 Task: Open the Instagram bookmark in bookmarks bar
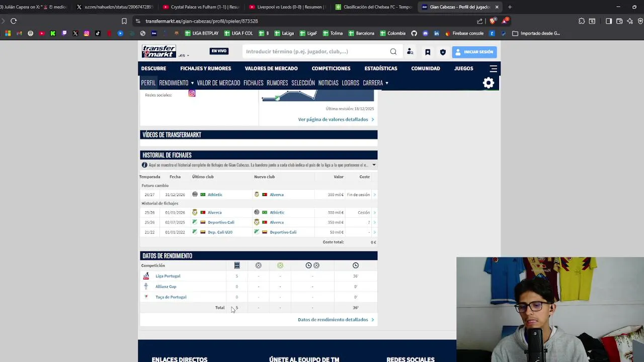(87, 33)
